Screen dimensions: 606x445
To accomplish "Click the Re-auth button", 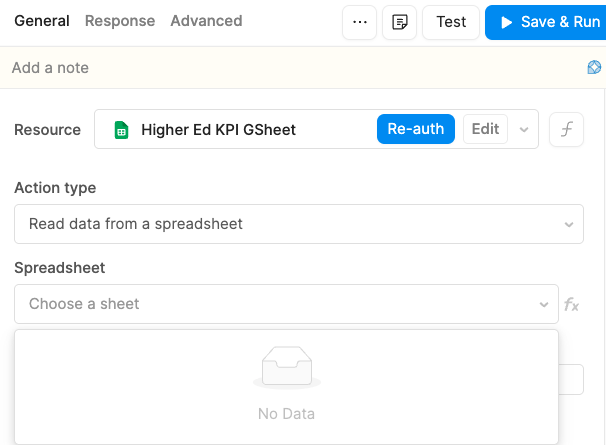I will click(x=416, y=129).
